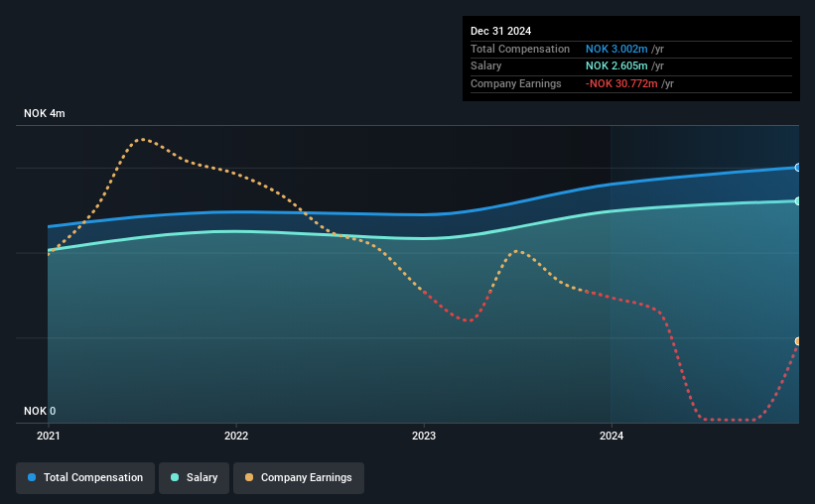Click the blue Total Compensation legend dot
This screenshot has width=815, height=504.
click(x=32, y=477)
